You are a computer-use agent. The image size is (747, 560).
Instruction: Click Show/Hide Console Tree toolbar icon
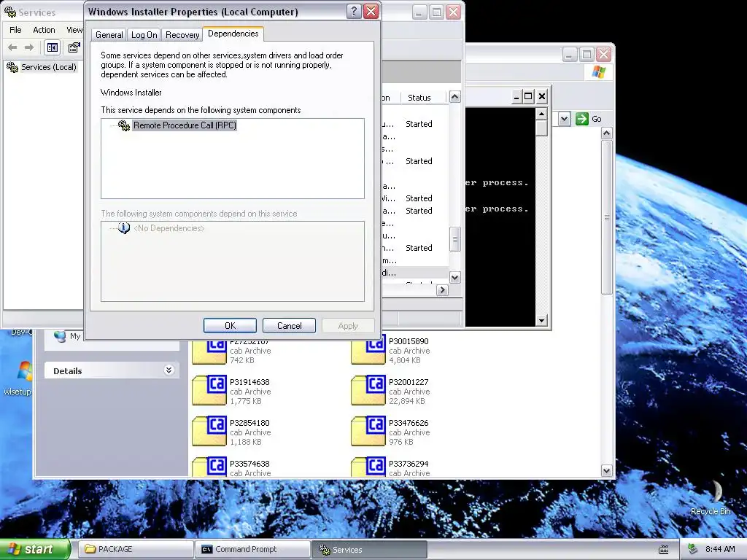(x=52, y=47)
